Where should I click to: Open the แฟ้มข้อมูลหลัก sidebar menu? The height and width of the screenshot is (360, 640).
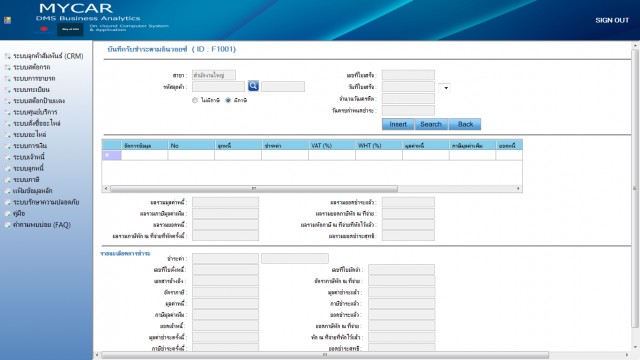pyautogui.click(x=33, y=191)
